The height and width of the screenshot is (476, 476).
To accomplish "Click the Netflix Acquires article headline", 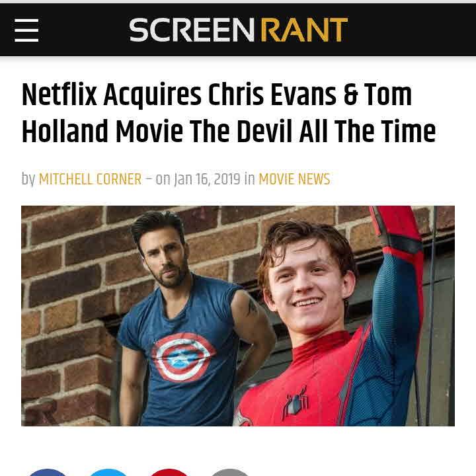I will coord(229,112).
